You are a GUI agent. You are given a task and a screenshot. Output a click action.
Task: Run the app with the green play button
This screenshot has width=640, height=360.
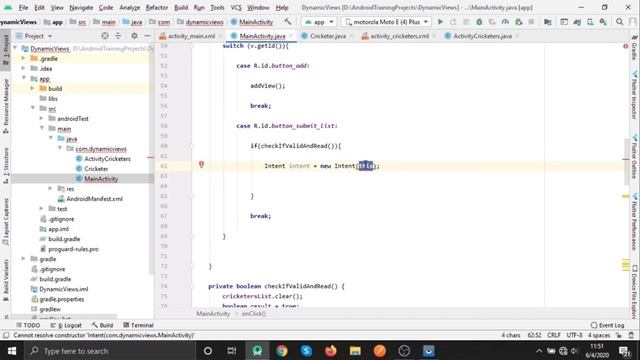pos(440,22)
